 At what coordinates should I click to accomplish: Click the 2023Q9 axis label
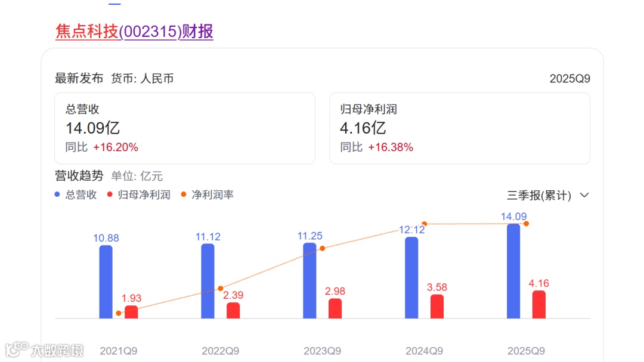[323, 351]
